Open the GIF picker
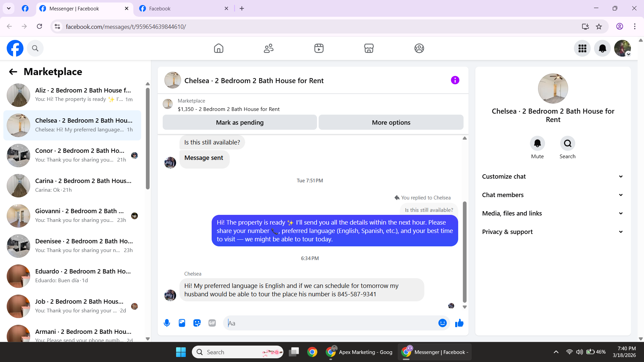Screen dimensions: 644x362 pos(212,323)
